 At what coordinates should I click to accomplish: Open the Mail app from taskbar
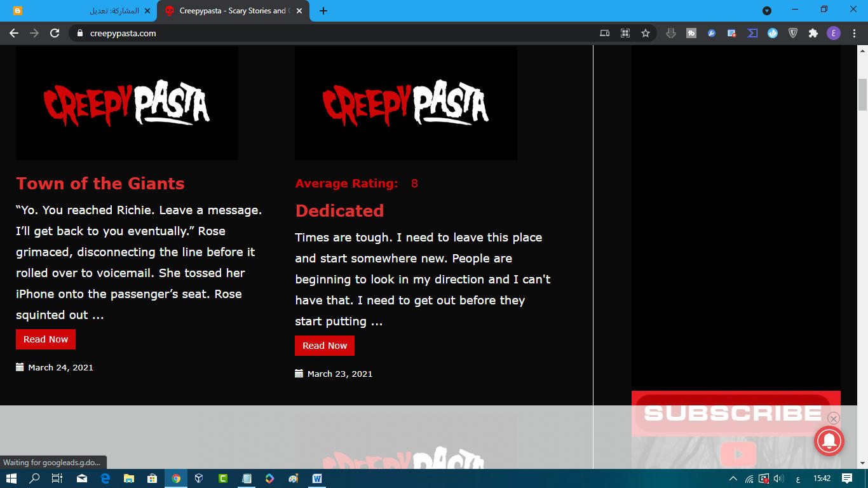(x=82, y=478)
